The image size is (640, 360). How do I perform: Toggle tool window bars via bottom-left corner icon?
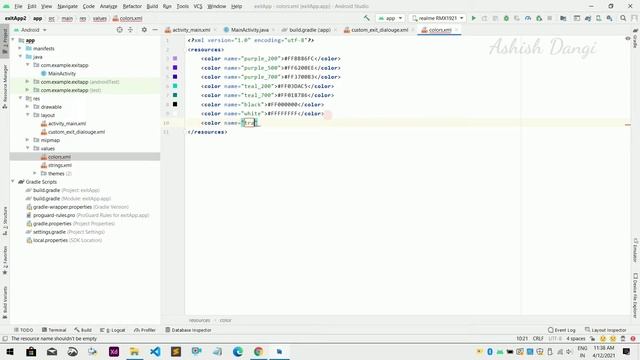tap(5, 338)
